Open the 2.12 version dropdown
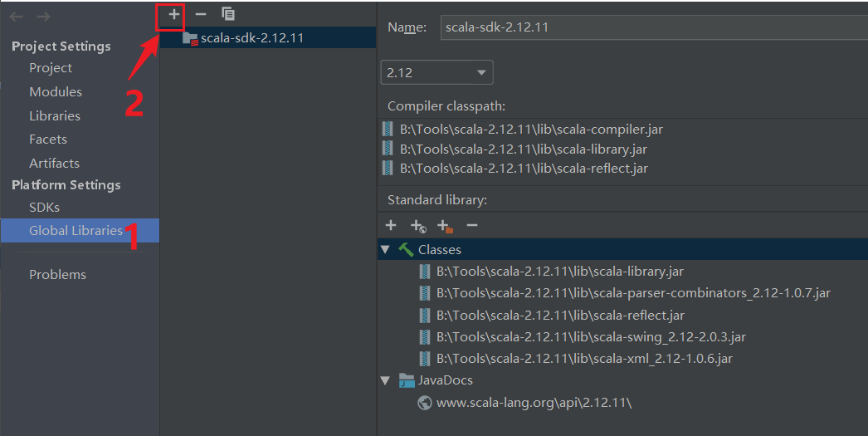 [436, 72]
